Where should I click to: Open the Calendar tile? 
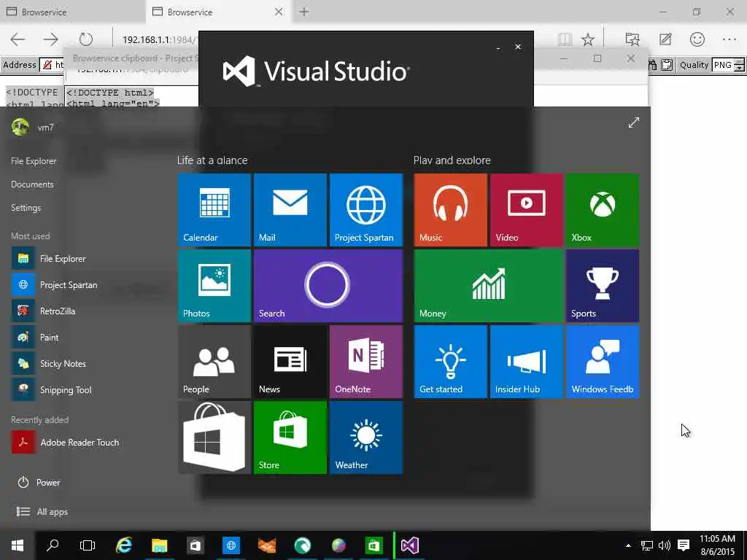click(x=214, y=210)
